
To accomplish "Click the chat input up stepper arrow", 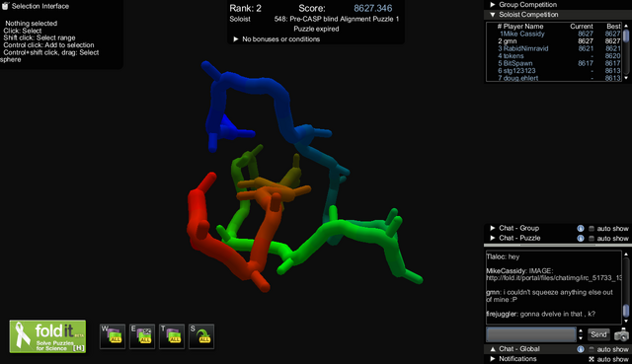I will pos(581,331).
